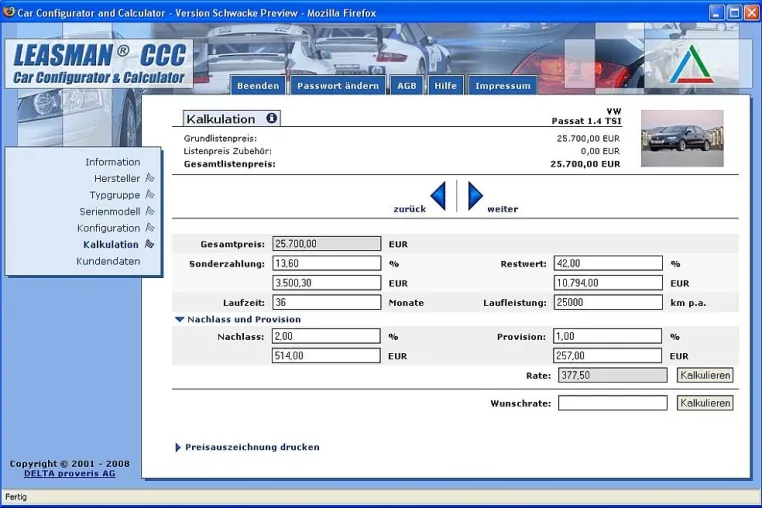762x508 pixels.
Task: Open the Beenden tab
Action: (x=258, y=86)
